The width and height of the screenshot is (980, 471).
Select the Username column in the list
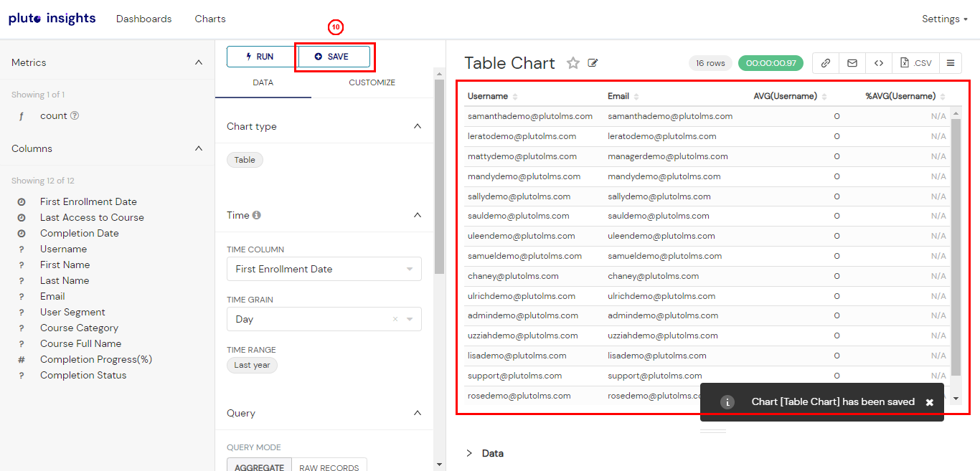[x=63, y=249]
